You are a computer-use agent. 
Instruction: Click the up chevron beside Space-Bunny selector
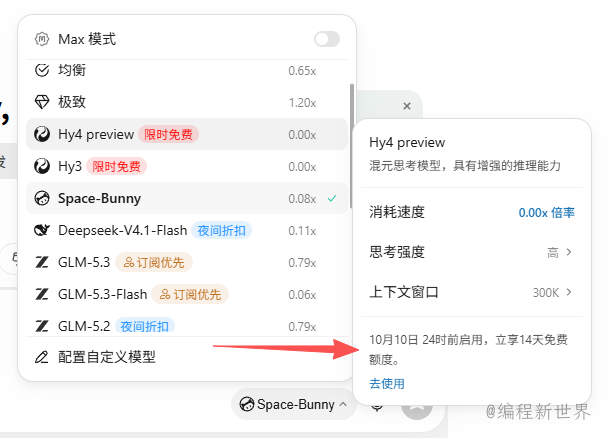click(x=343, y=404)
